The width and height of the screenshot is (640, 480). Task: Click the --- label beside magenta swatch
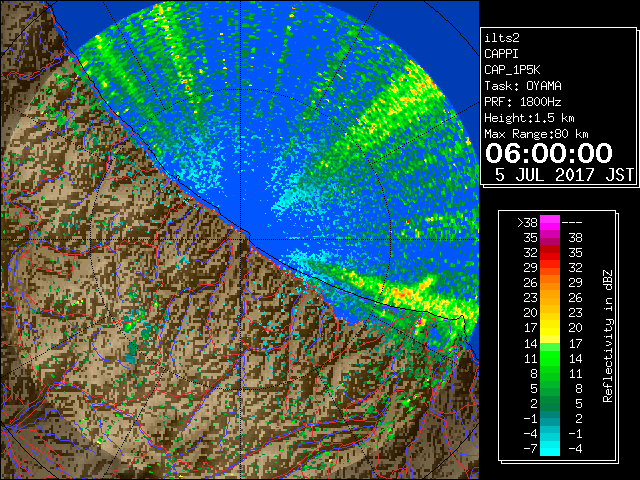click(x=572, y=222)
